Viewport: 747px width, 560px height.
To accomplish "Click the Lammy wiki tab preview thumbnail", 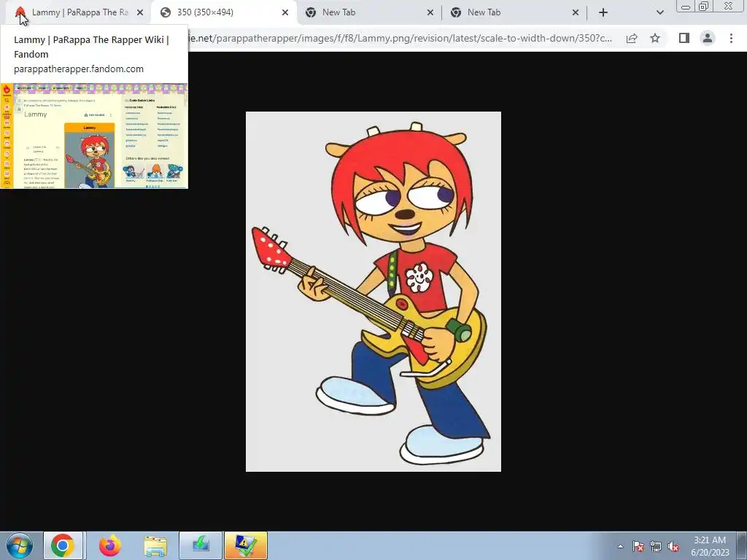I will [x=94, y=136].
